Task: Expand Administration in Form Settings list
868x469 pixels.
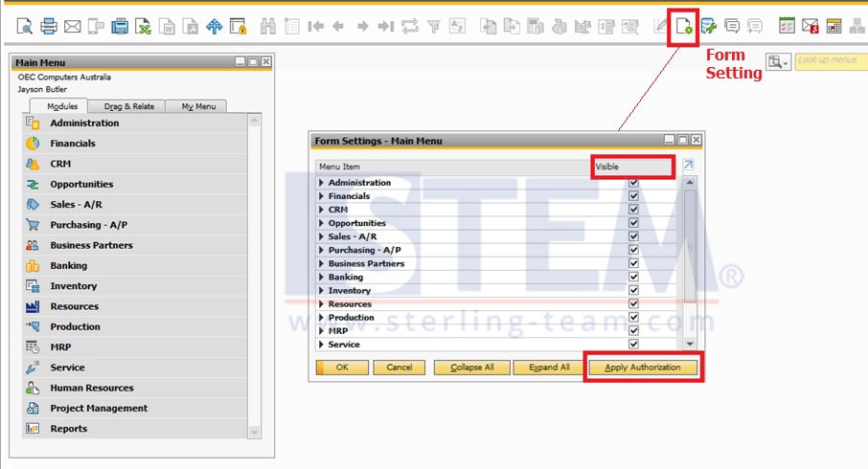Action: (x=321, y=183)
